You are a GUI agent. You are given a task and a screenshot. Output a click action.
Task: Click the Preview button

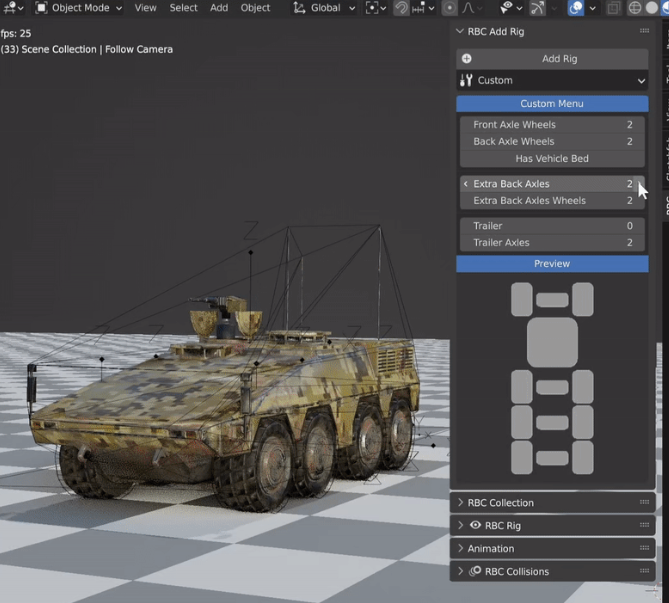(552, 264)
